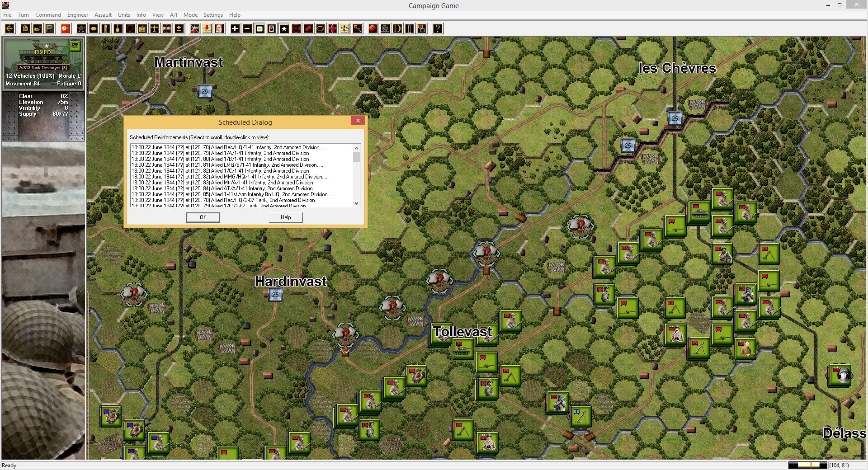868x470 pixels.
Task: Open the Engineer menu
Action: click(x=77, y=15)
